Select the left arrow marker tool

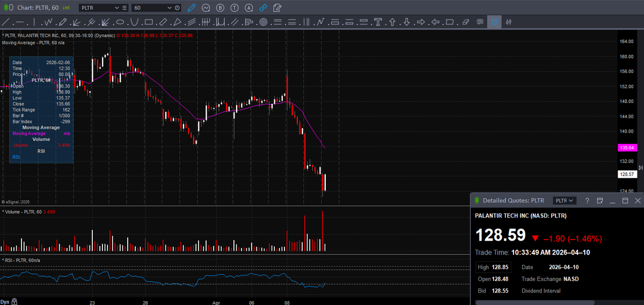coord(436,22)
